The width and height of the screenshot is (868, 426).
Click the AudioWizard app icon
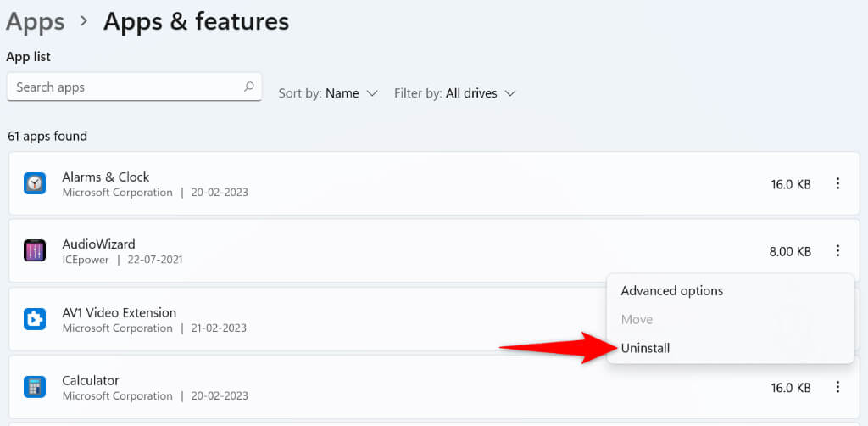[x=35, y=251]
